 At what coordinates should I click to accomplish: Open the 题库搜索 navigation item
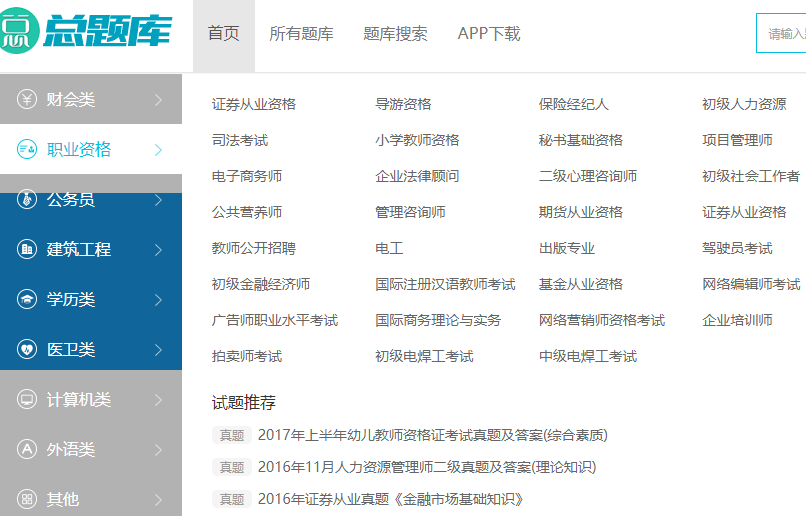coord(395,34)
